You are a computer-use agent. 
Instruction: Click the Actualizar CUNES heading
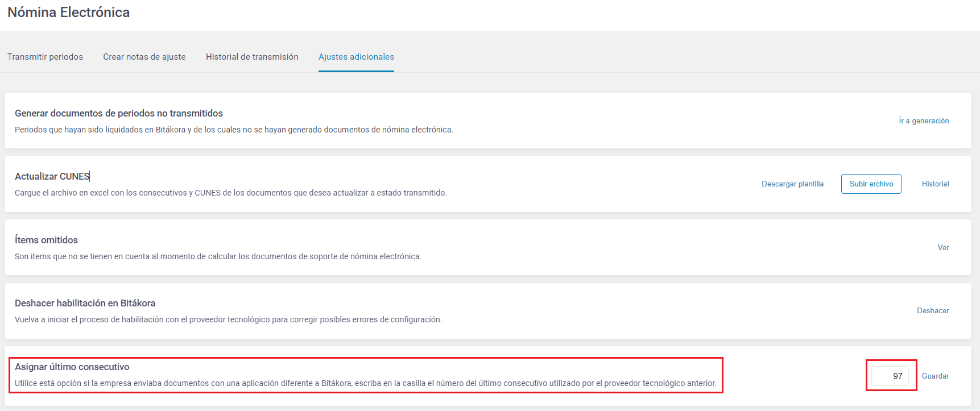tap(52, 176)
